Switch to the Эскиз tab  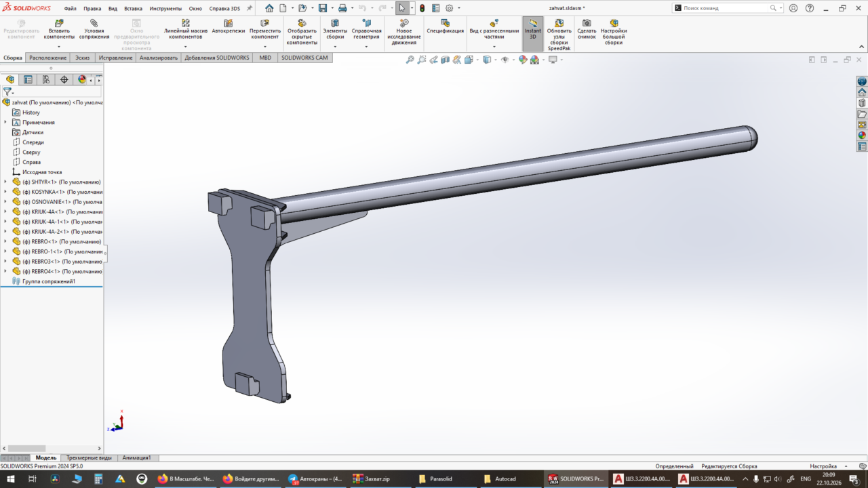click(82, 58)
